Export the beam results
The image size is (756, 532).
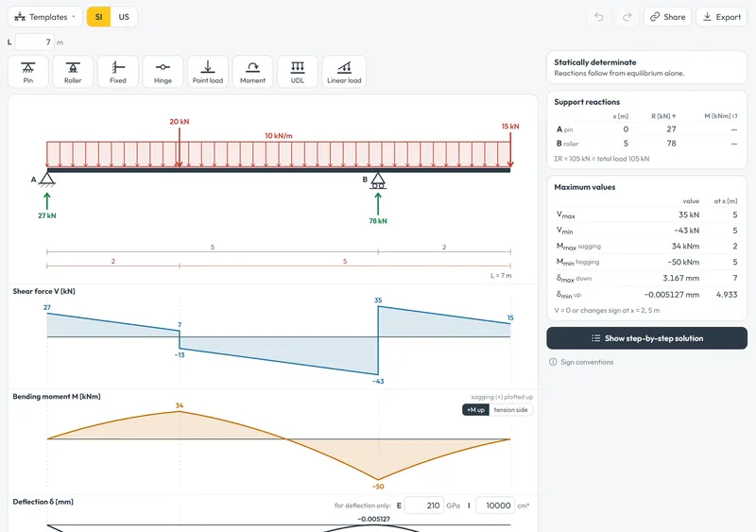(x=721, y=17)
